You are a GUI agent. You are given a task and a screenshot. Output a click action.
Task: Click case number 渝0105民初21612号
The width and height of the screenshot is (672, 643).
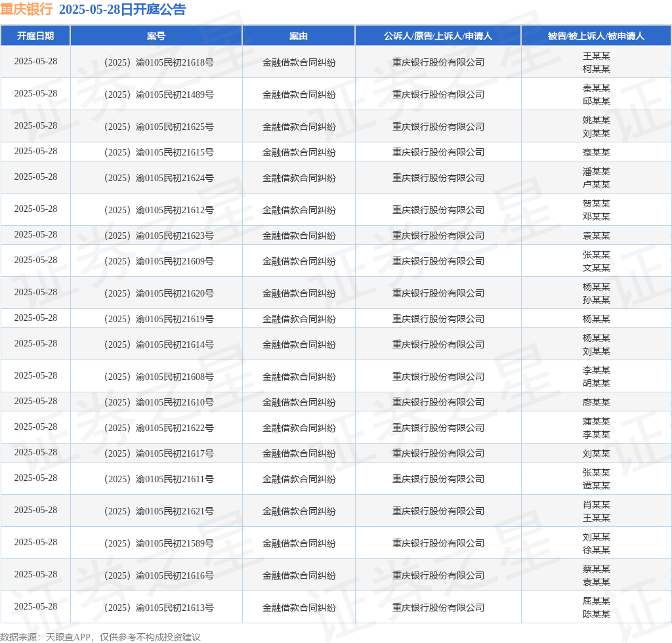(x=159, y=211)
